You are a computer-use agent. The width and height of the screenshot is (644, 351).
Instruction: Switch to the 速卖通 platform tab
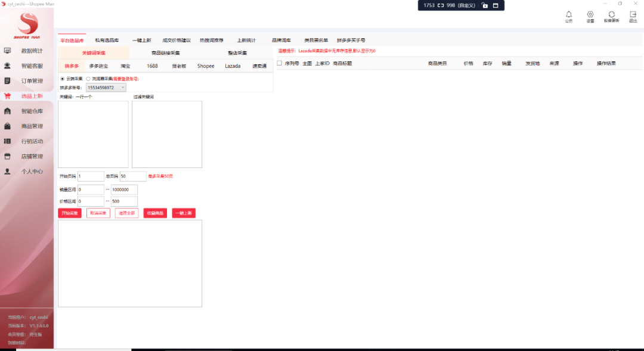pyautogui.click(x=259, y=66)
